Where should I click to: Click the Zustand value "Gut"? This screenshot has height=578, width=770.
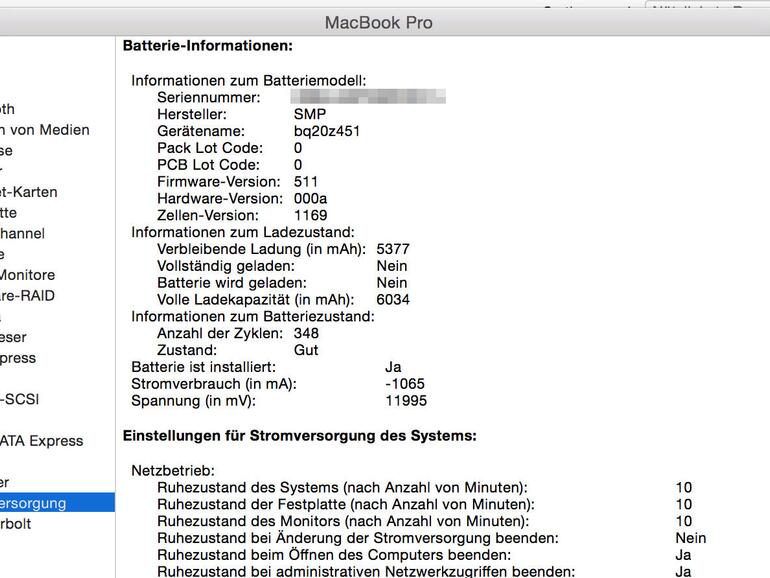point(306,350)
